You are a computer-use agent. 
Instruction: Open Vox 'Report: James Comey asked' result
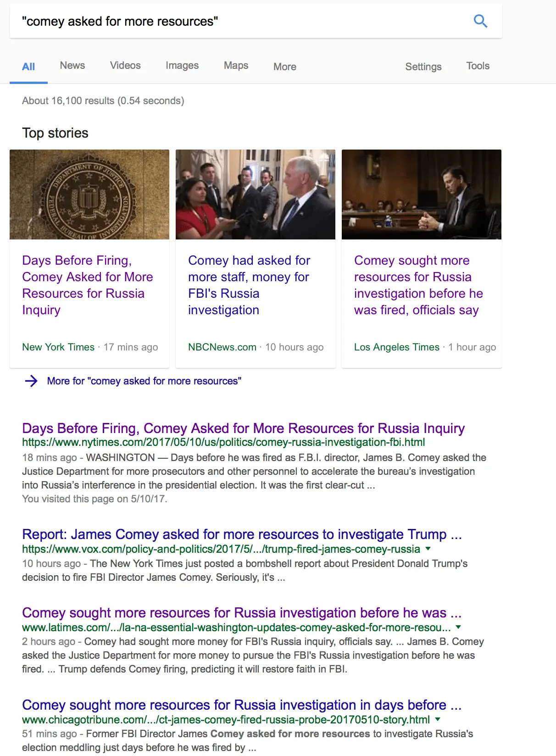tap(242, 534)
